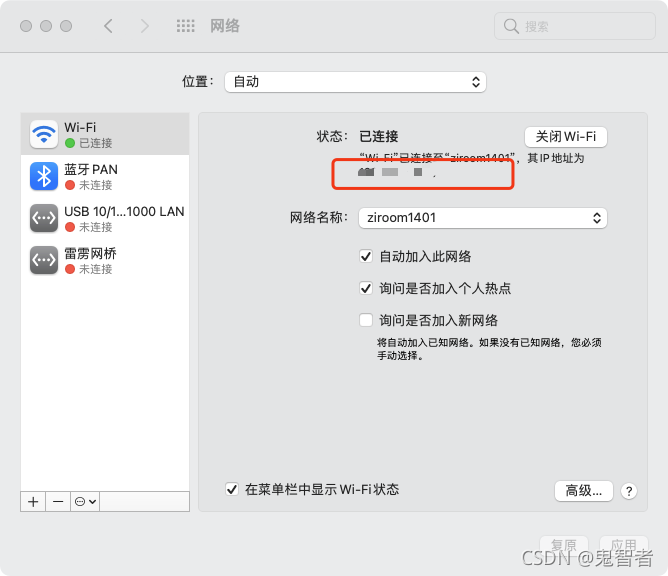Click the 网络名称 label

click(319, 218)
